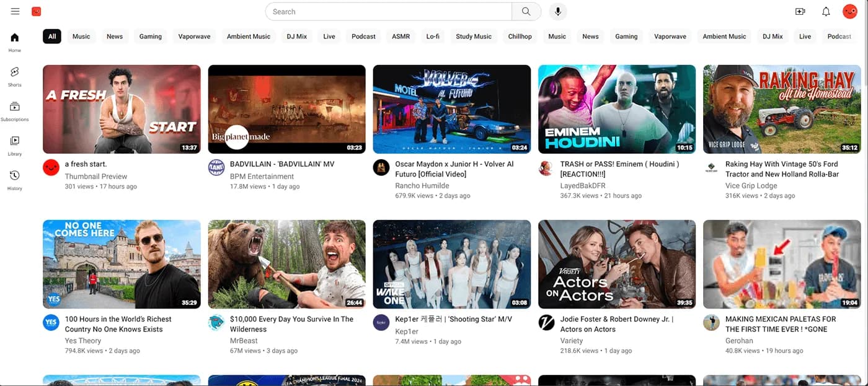868x386 pixels.
Task: Play the No One Comes Here thumbnail
Action: (122, 264)
